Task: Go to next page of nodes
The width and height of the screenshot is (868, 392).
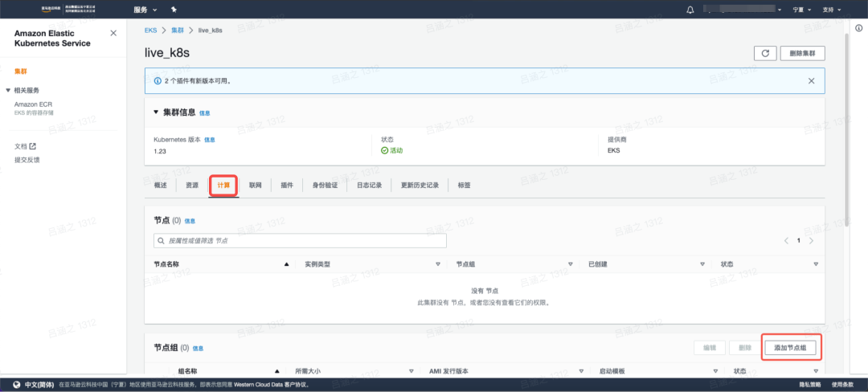Action: point(811,241)
